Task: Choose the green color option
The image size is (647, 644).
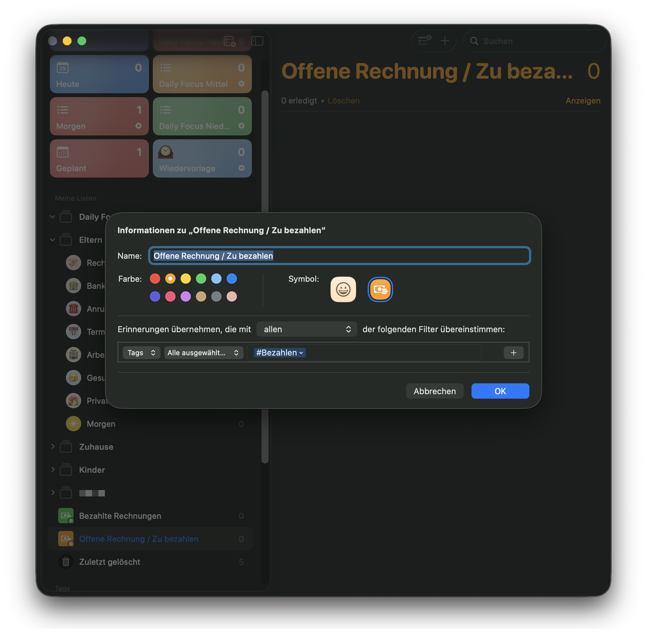Action: (201, 279)
